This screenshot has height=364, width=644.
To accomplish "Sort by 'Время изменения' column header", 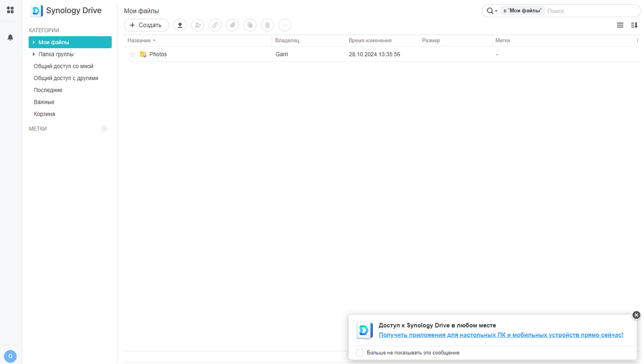I will coord(382,40).
